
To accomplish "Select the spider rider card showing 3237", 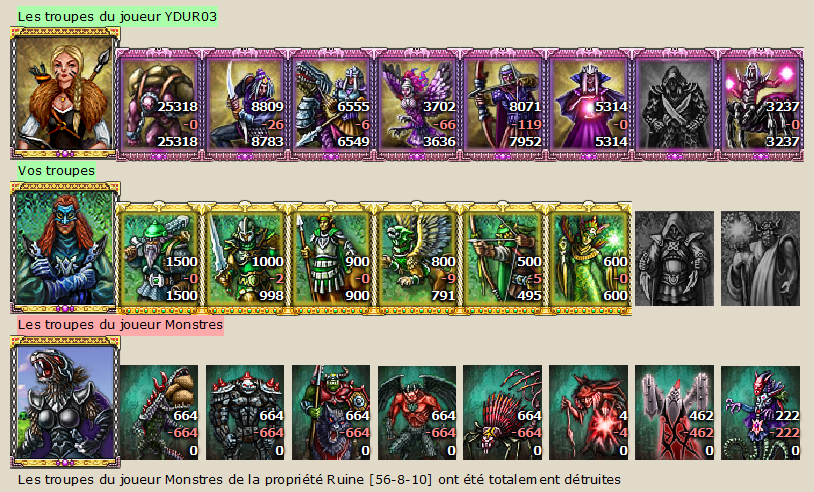I will pos(761,104).
